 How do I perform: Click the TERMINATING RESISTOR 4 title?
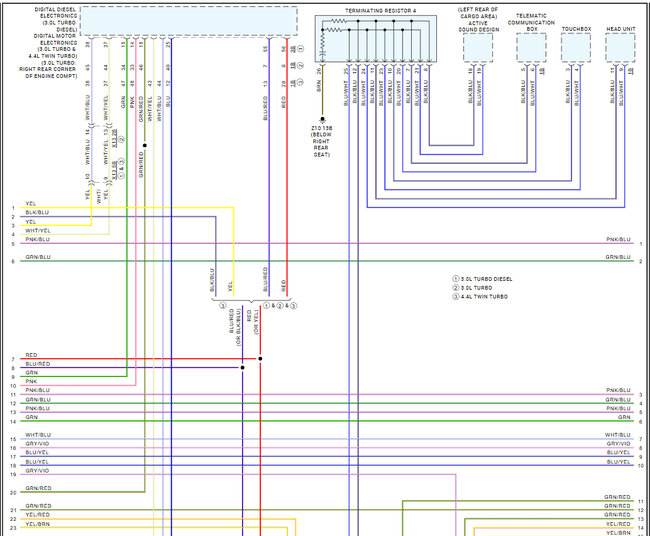(380, 11)
